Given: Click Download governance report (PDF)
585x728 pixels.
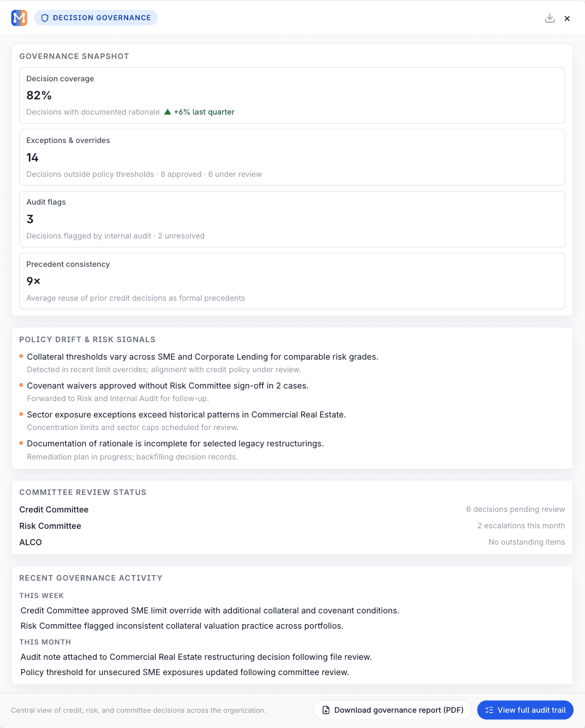Looking at the screenshot, I should tap(392, 710).
